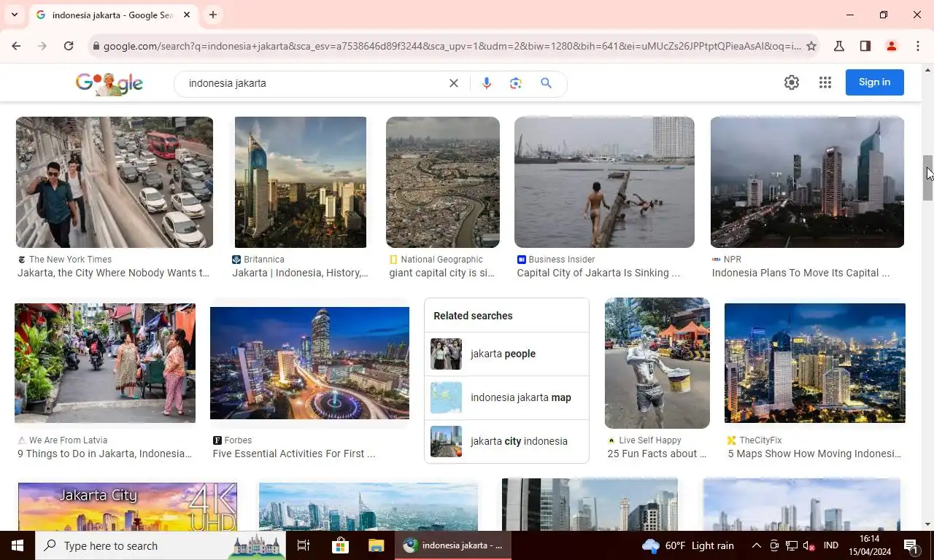Image resolution: width=934 pixels, height=560 pixels.
Task: Start a voice search with microphone
Action: [487, 83]
